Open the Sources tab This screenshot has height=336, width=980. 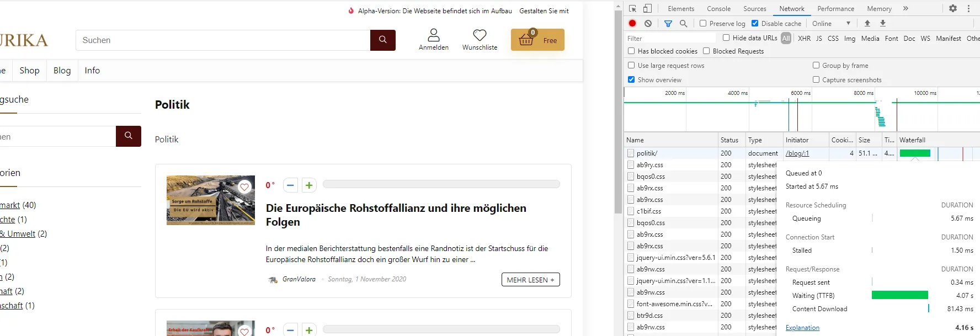[754, 9]
